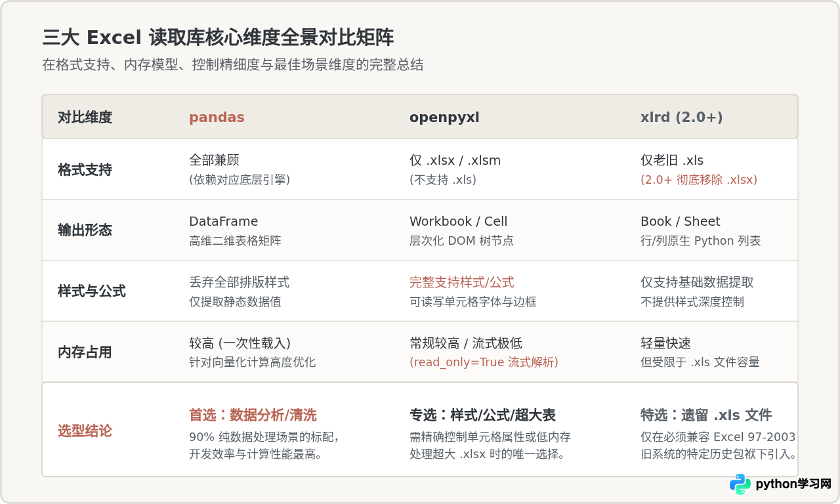
Task: Select the "pandas" column header
Action: pyautogui.click(x=217, y=117)
